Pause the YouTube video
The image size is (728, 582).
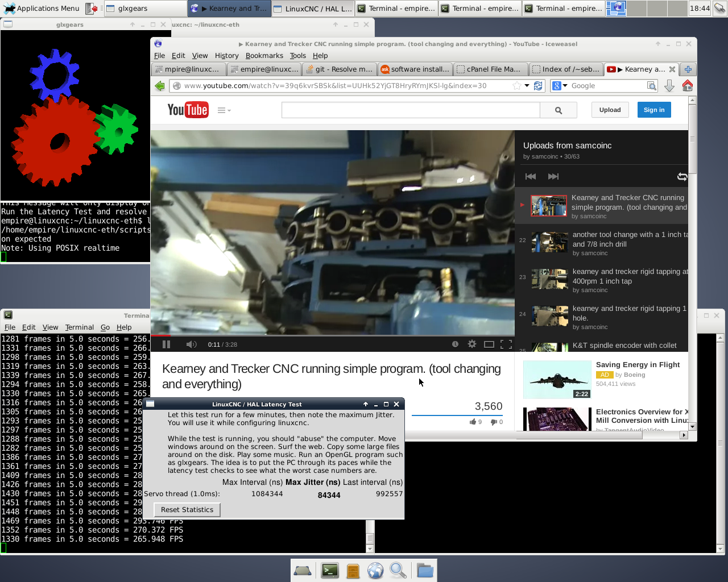166,344
